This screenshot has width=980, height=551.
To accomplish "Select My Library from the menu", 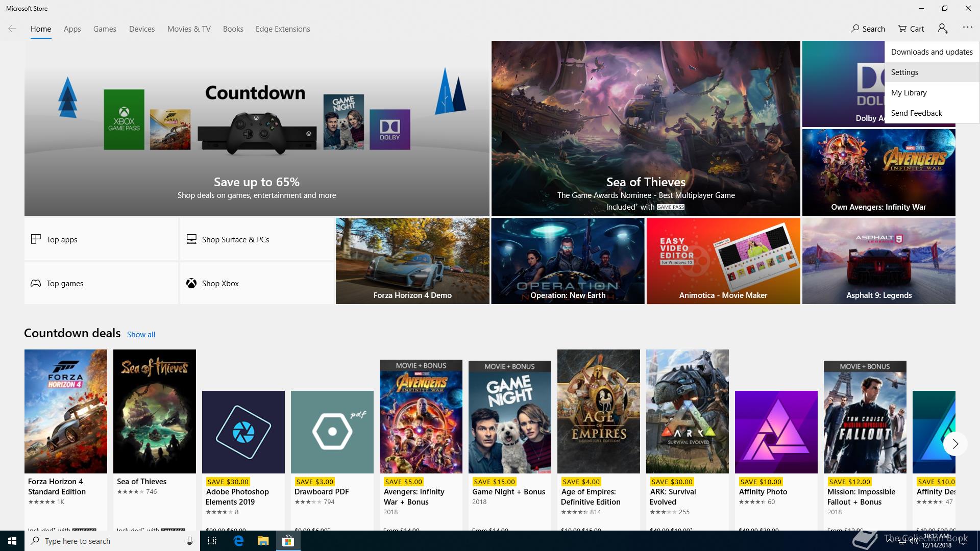I will pos(932,93).
